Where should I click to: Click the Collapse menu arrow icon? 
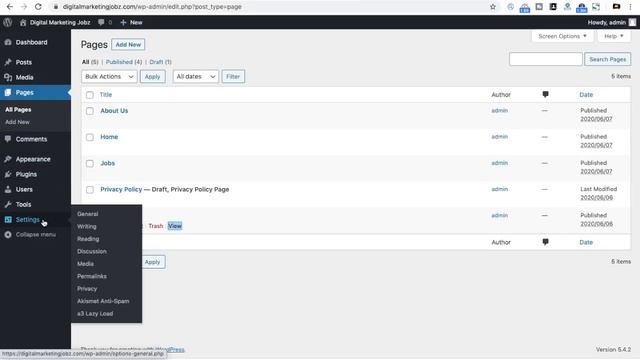8,235
